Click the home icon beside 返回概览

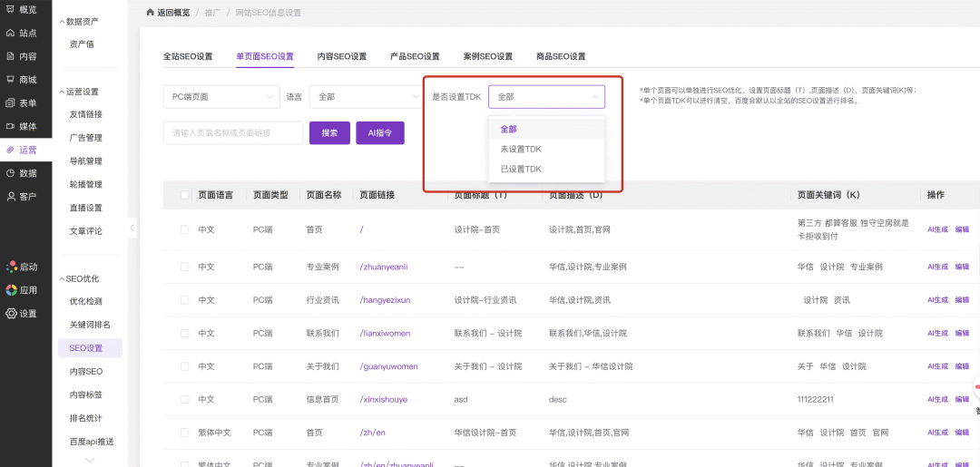click(x=151, y=13)
